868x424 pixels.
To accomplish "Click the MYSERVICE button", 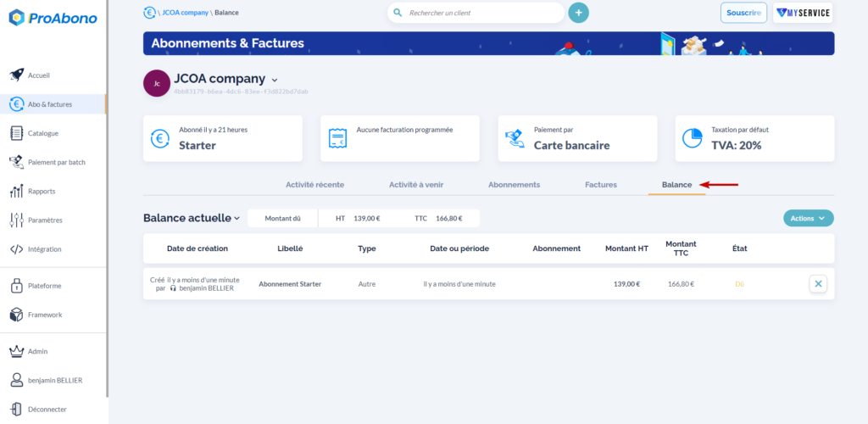I will point(803,13).
